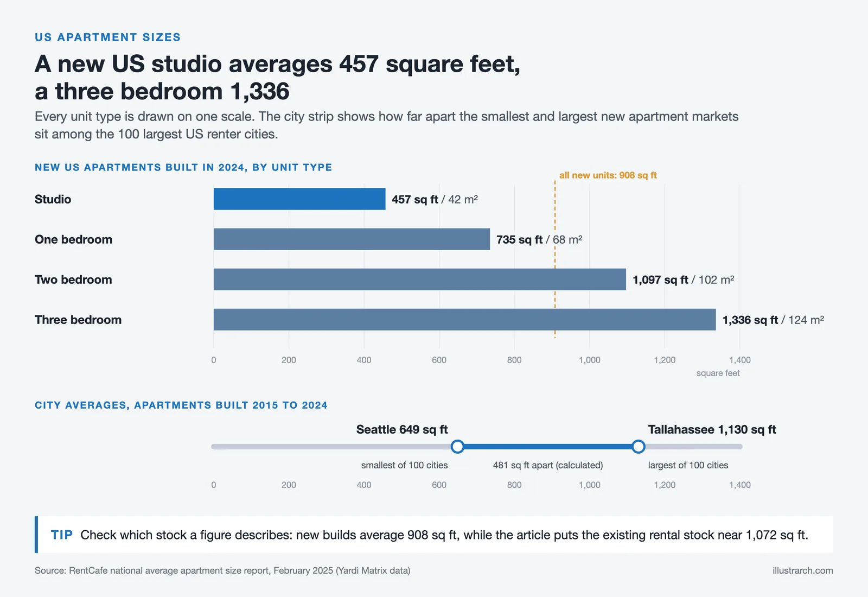Viewport: 868px width, 597px height.
Task: Click the RentCafe source line
Action: 222,570
